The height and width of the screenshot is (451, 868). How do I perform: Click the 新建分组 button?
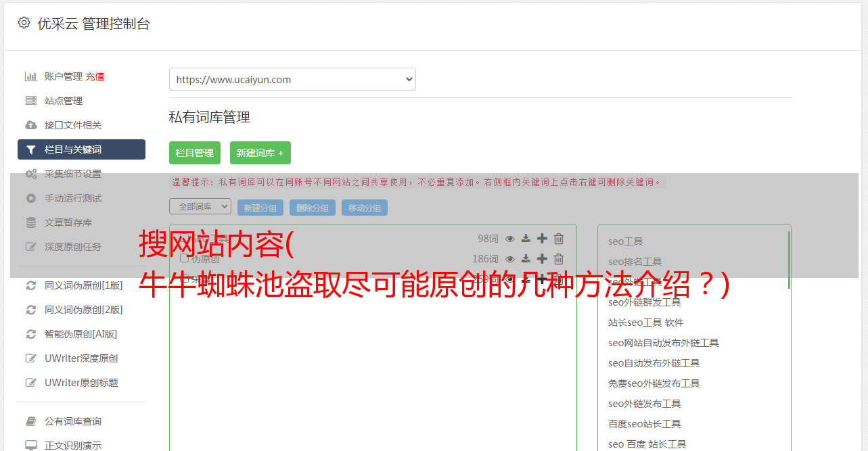tap(260, 208)
